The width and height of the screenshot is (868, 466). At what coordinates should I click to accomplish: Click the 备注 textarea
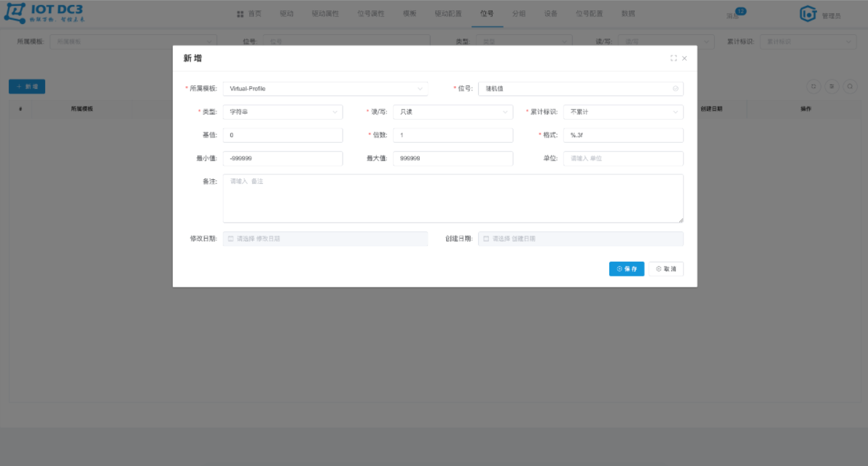(x=453, y=198)
